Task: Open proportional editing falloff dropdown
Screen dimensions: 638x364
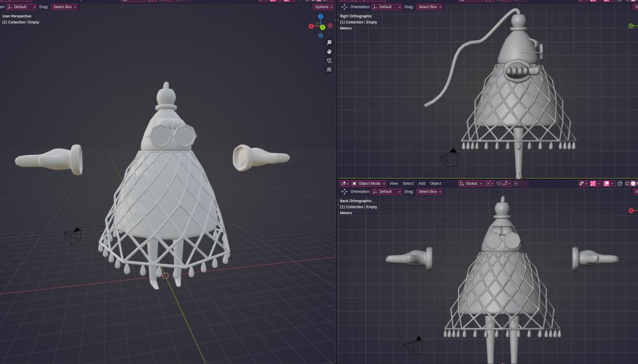Action: click(x=523, y=184)
